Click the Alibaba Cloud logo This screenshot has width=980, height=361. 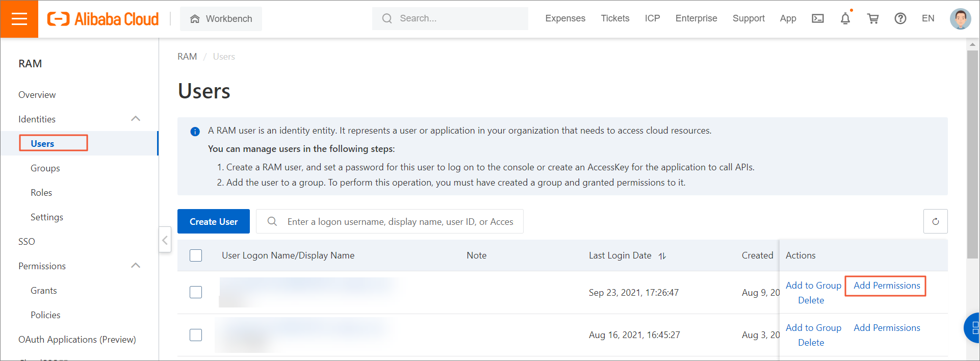(103, 19)
